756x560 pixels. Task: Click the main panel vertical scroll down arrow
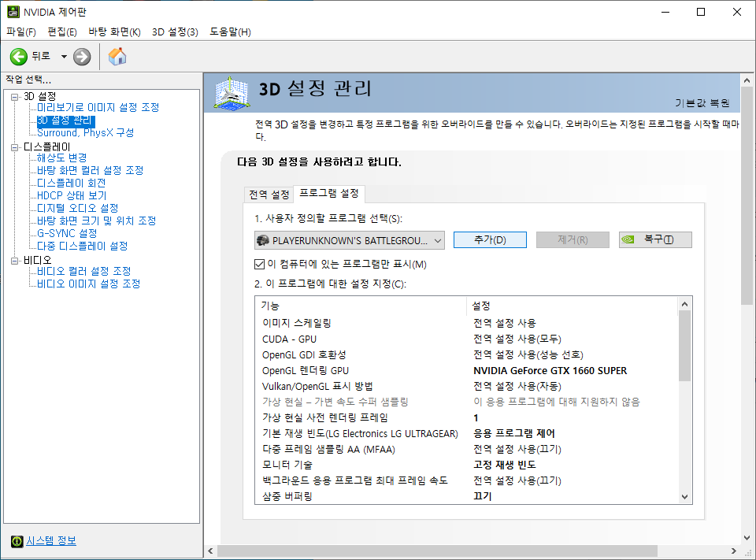747,537
